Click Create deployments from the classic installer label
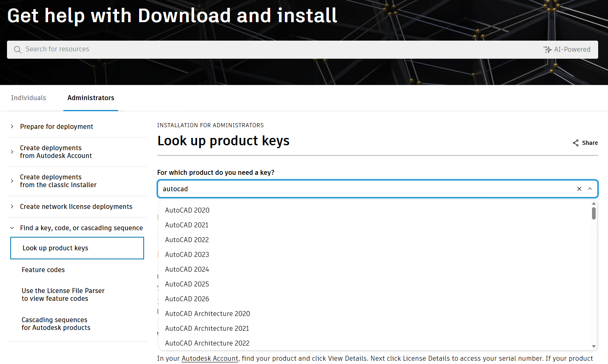This screenshot has height=364, width=608. [58, 181]
